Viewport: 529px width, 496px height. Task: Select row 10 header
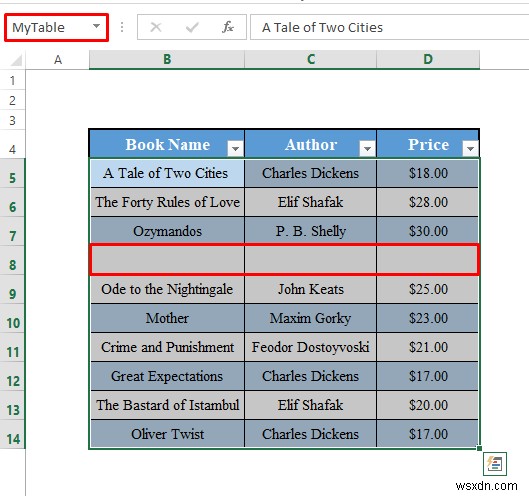(x=12, y=319)
